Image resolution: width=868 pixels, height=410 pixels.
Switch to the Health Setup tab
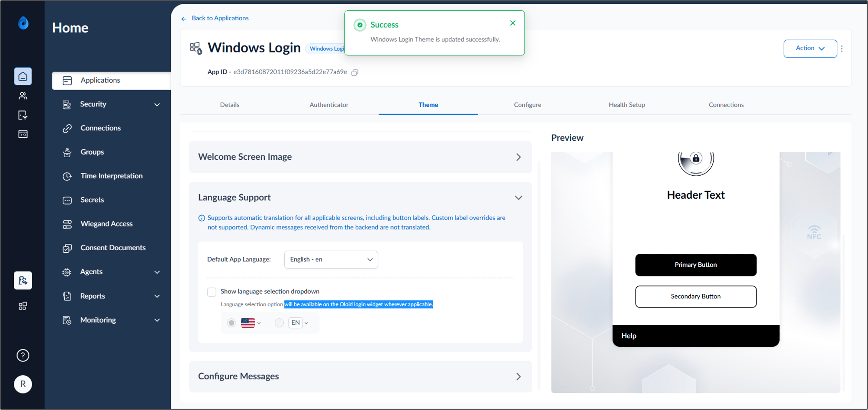(x=627, y=105)
